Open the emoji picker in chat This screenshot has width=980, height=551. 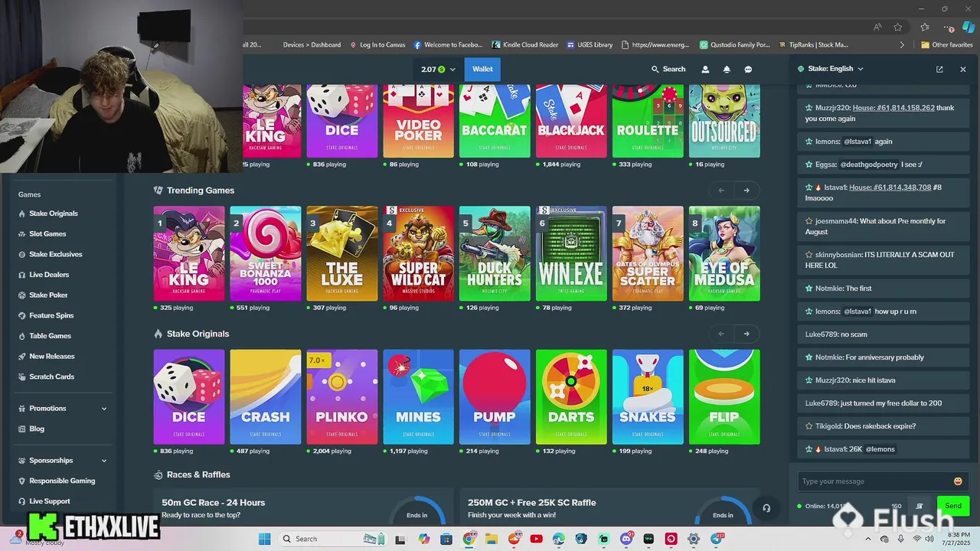tap(958, 481)
